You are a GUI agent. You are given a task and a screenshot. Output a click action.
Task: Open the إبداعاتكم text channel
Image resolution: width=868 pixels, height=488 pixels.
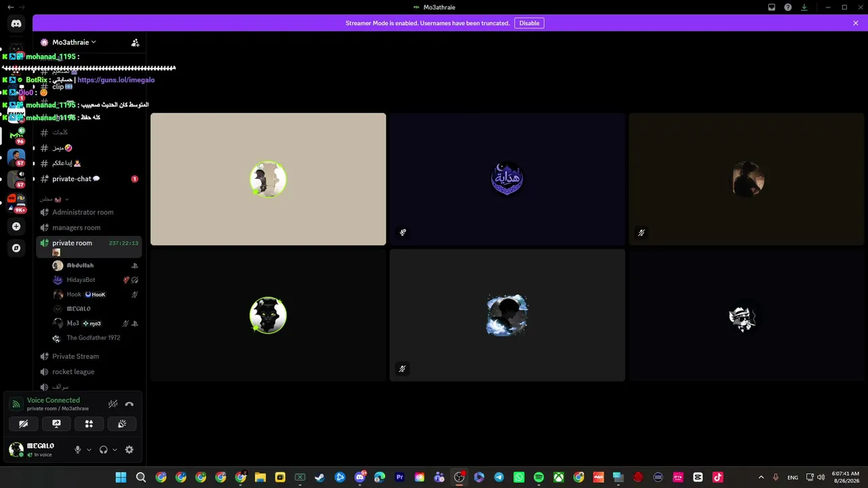coord(89,163)
